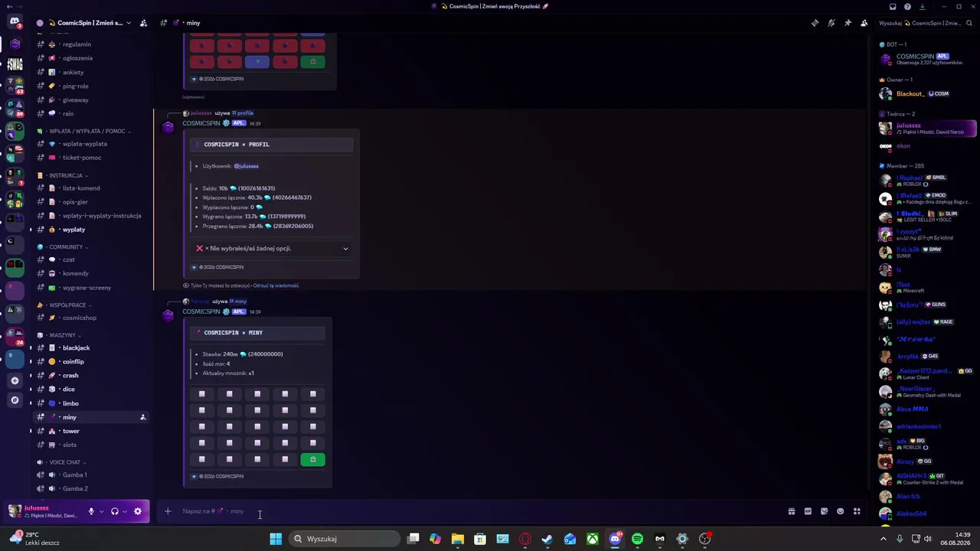The width and height of the screenshot is (980, 551).
Task: Click the 'Odrzuć tę wiadomość' link
Action: click(x=276, y=285)
